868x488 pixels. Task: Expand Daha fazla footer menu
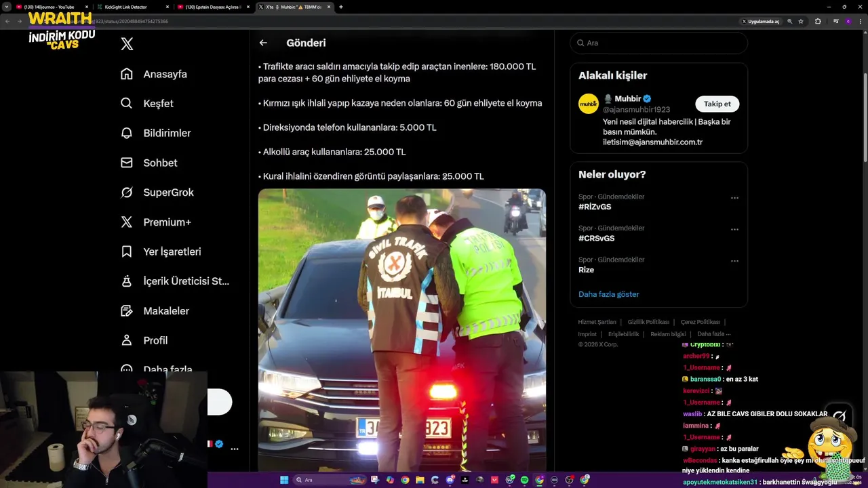click(713, 333)
